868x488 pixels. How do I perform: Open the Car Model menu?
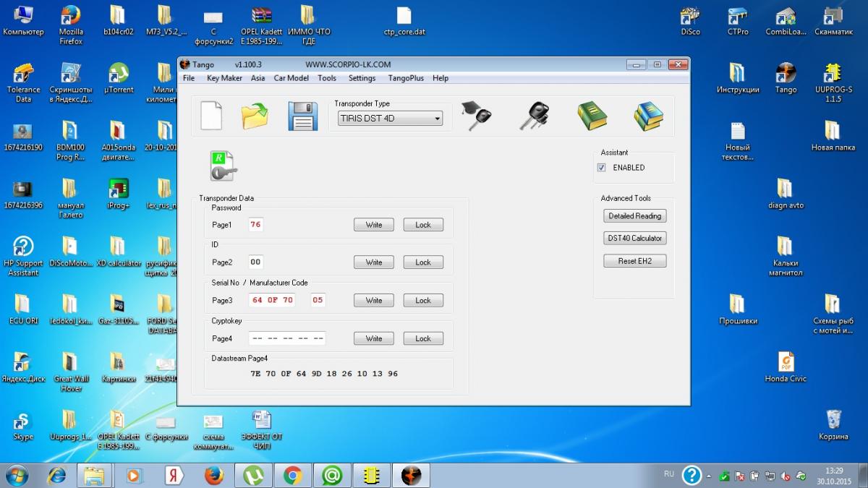click(x=291, y=78)
